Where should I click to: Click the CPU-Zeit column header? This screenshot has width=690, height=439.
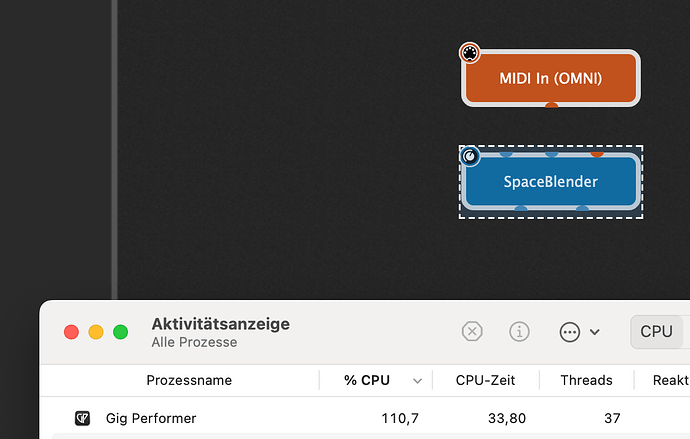(x=485, y=380)
